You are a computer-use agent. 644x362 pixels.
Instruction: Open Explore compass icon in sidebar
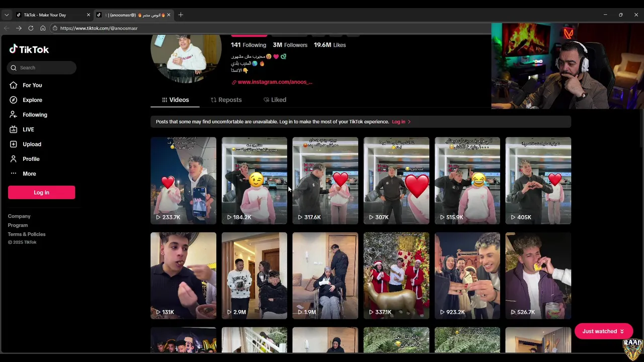pos(14,100)
